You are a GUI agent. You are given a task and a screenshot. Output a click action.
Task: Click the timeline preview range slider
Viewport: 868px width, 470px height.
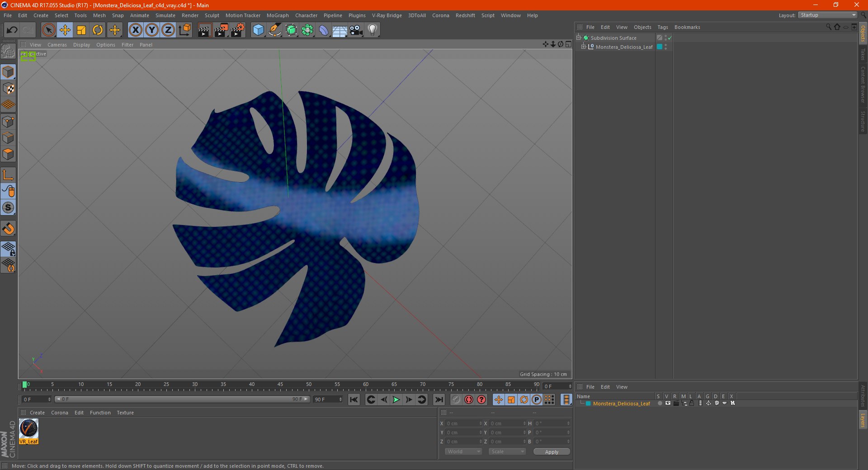point(182,399)
